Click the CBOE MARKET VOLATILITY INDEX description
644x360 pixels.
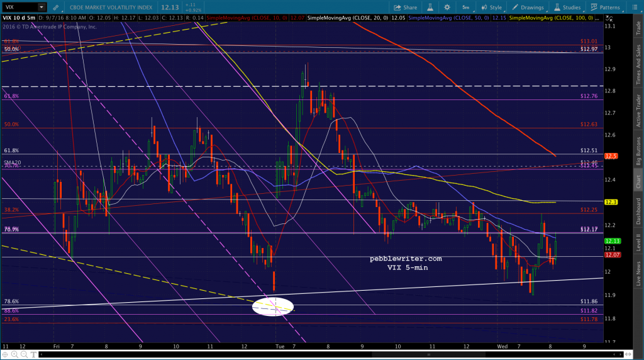coord(111,8)
